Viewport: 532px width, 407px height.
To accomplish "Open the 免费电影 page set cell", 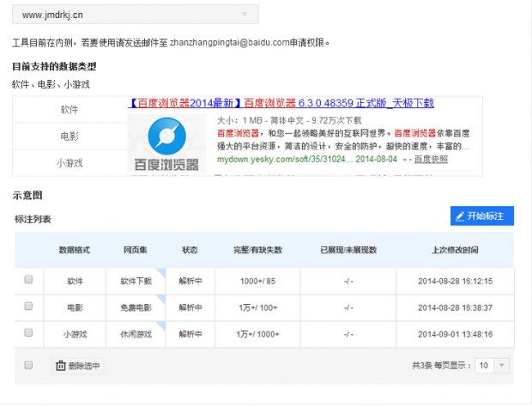I will coord(136,307).
